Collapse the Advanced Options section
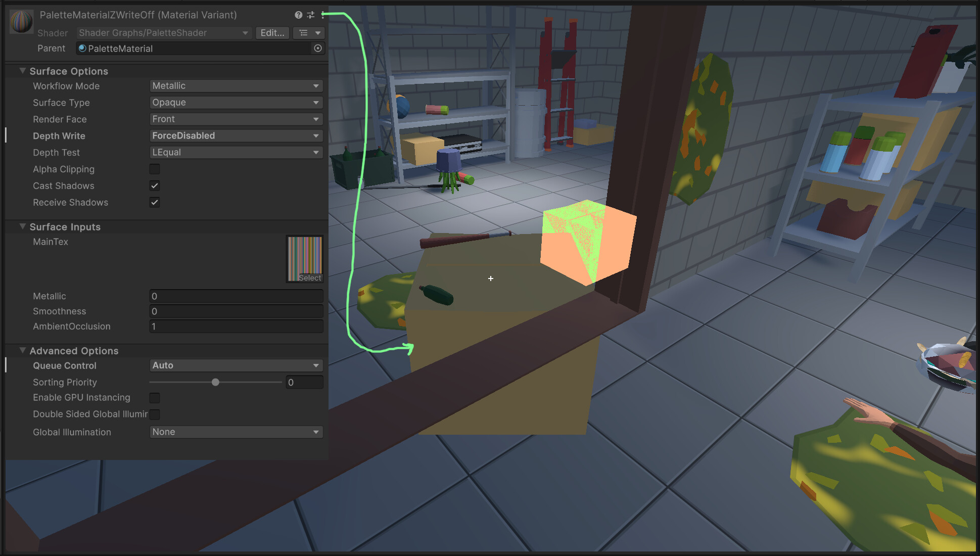Screen dimensions: 980x556 pos(22,350)
